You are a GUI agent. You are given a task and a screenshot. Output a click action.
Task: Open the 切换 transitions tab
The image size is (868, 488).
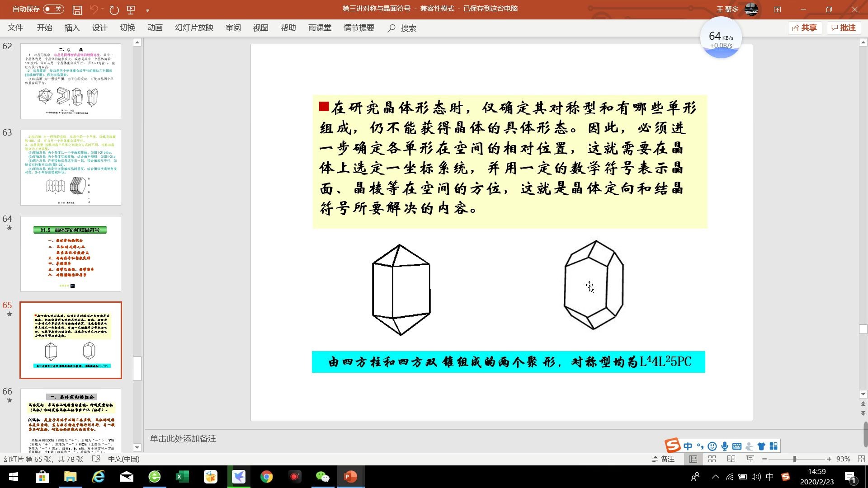pyautogui.click(x=127, y=28)
